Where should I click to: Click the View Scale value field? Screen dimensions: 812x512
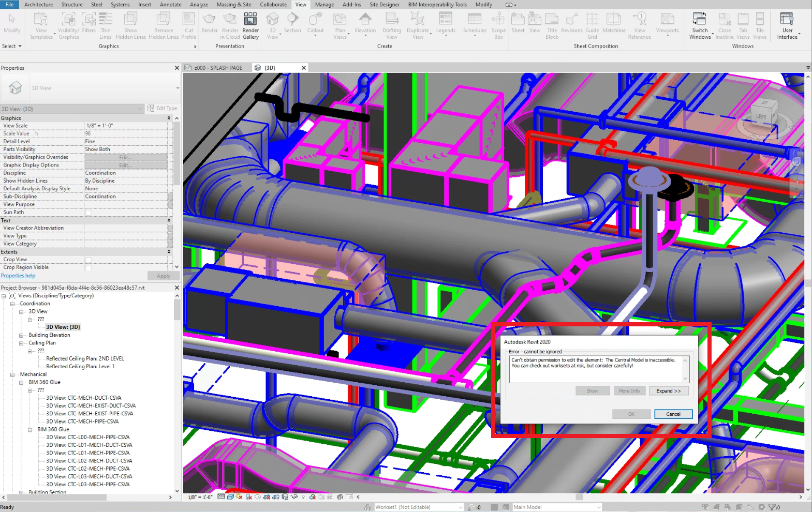tap(126, 126)
